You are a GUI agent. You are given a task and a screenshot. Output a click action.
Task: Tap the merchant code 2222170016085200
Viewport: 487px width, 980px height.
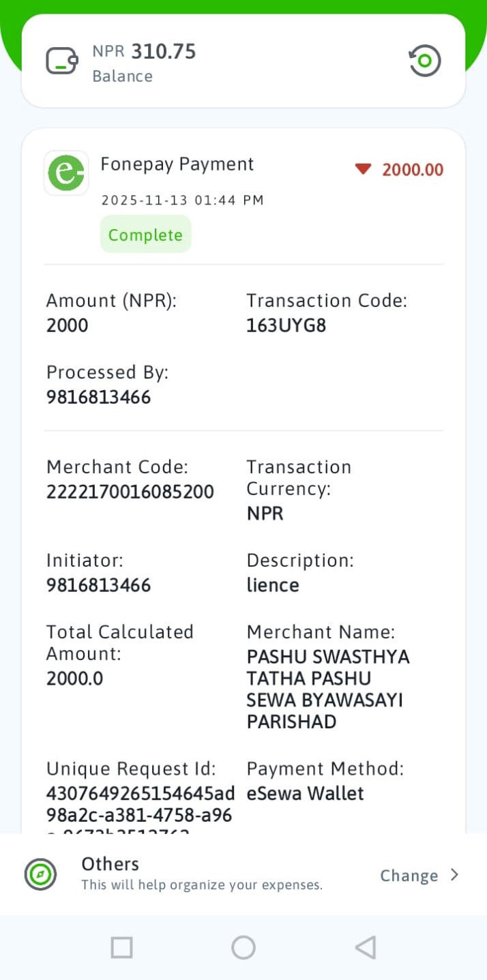click(x=130, y=492)
